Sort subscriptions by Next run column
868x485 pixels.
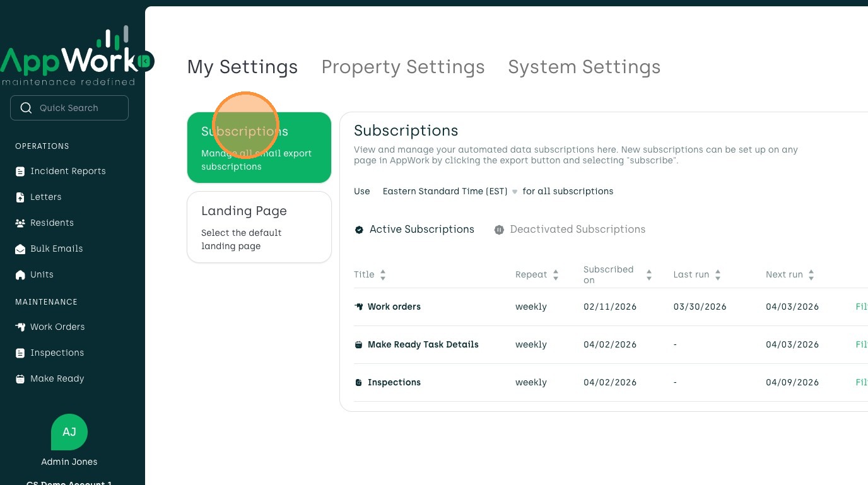click(811, 275)
